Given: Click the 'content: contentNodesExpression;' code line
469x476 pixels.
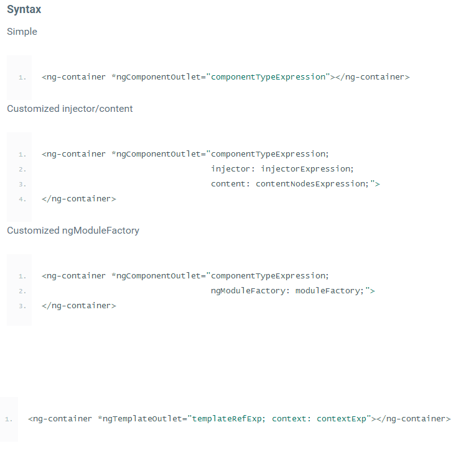Looking at the screenshot, I should click(295, 184).
